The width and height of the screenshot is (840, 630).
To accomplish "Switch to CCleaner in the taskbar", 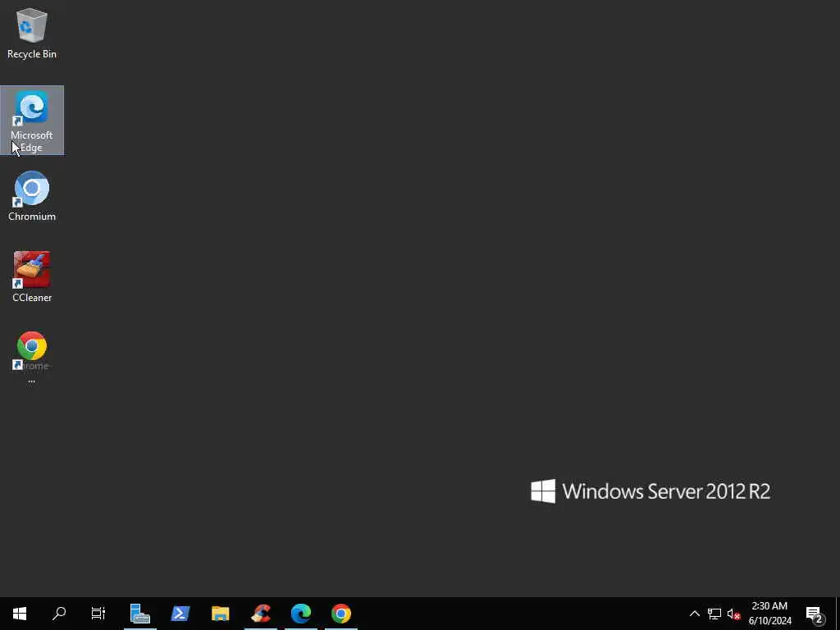I will point(261,614).
